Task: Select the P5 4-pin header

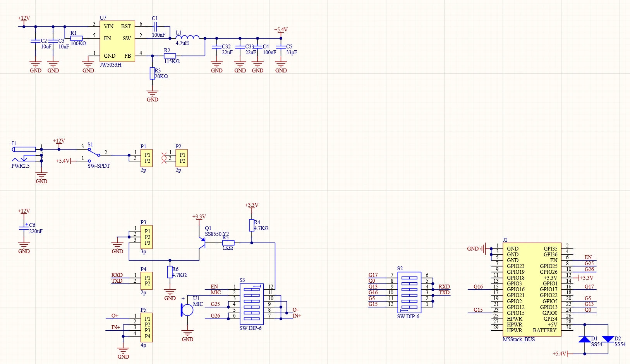Action: 147,328
